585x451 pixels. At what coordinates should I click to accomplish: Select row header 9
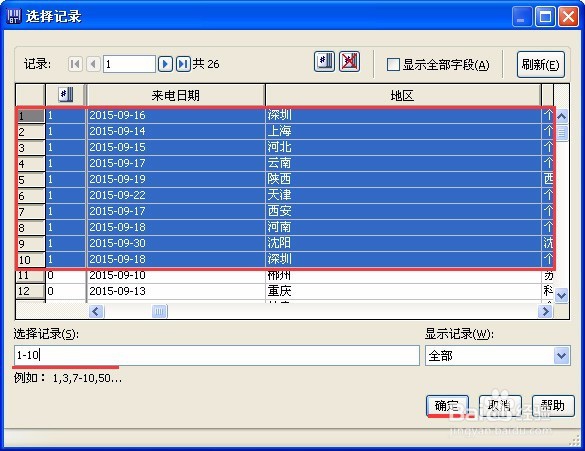pos(31,244)
